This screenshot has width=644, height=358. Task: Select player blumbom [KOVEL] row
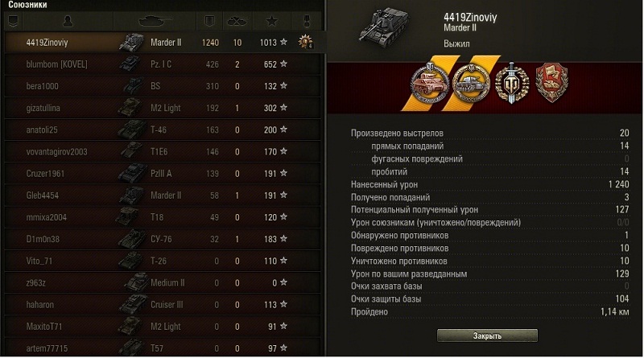pyautogui.click(x=163, y=64)
